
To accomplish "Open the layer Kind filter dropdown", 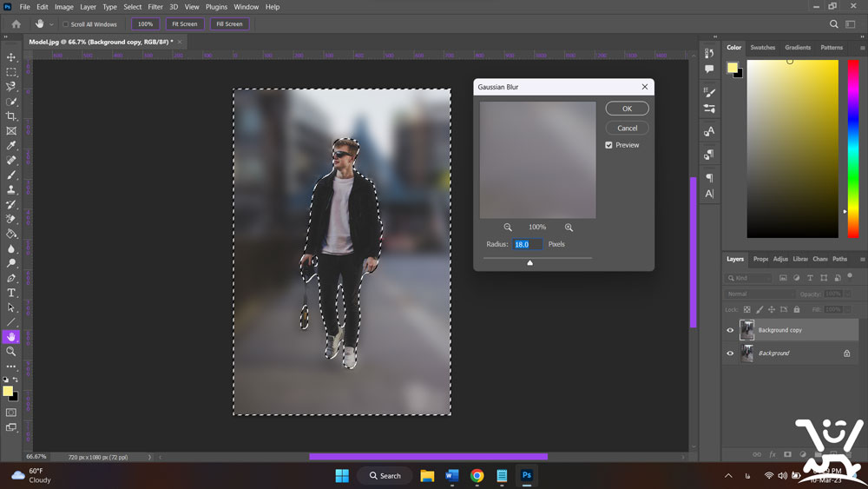I will tap(748, 278).
